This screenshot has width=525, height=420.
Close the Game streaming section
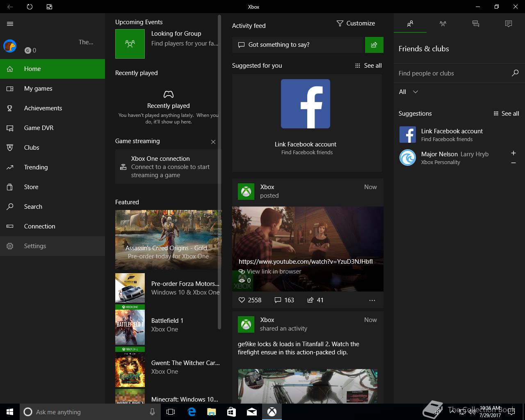tap(213, 142)
